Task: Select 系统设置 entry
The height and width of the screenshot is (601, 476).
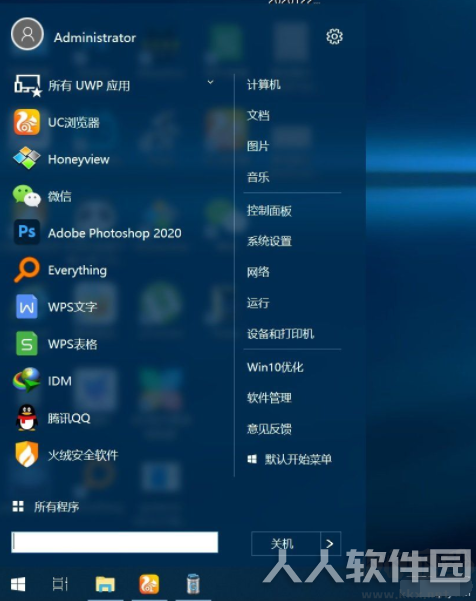Action: 269,241
